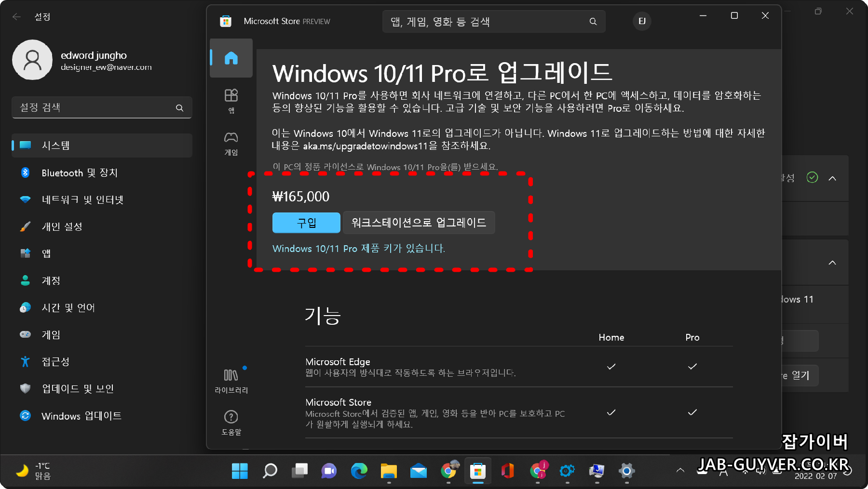Collapse the activation status section in Settings

(832, 178)
